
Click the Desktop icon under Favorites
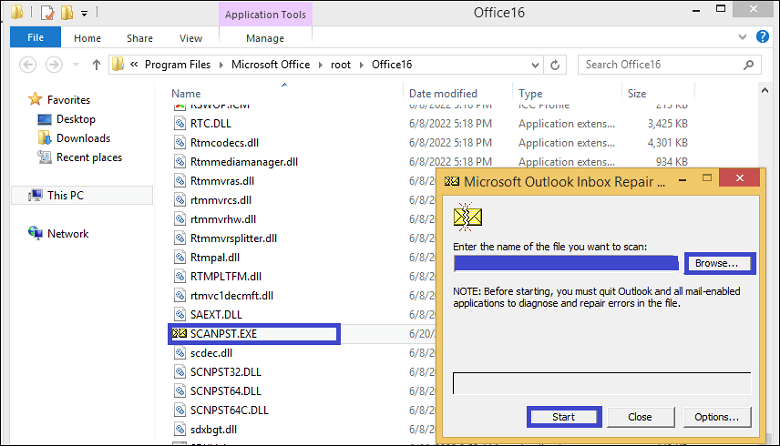(44, 119)
